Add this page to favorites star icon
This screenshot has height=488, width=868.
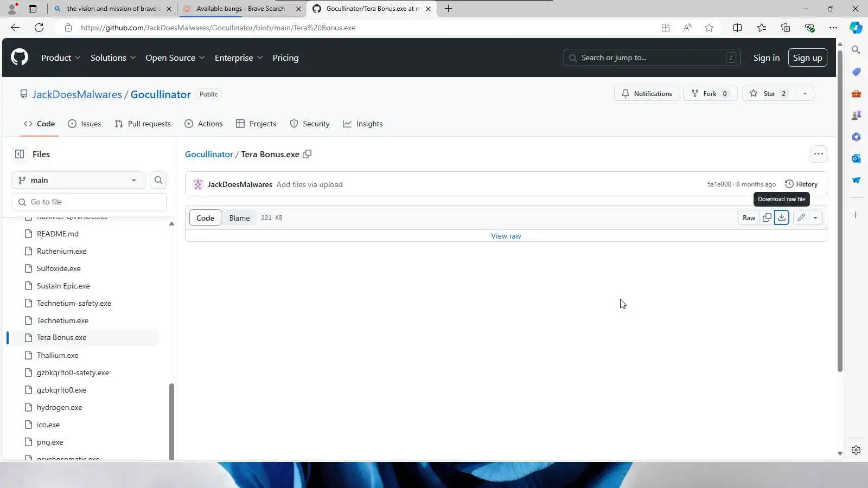click(709, 28)
